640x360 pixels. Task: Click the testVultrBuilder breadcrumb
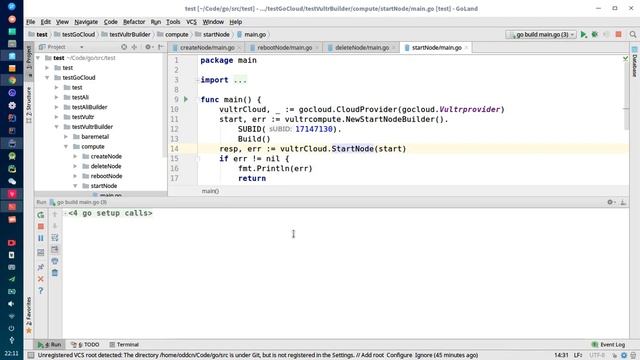point(126,35)
